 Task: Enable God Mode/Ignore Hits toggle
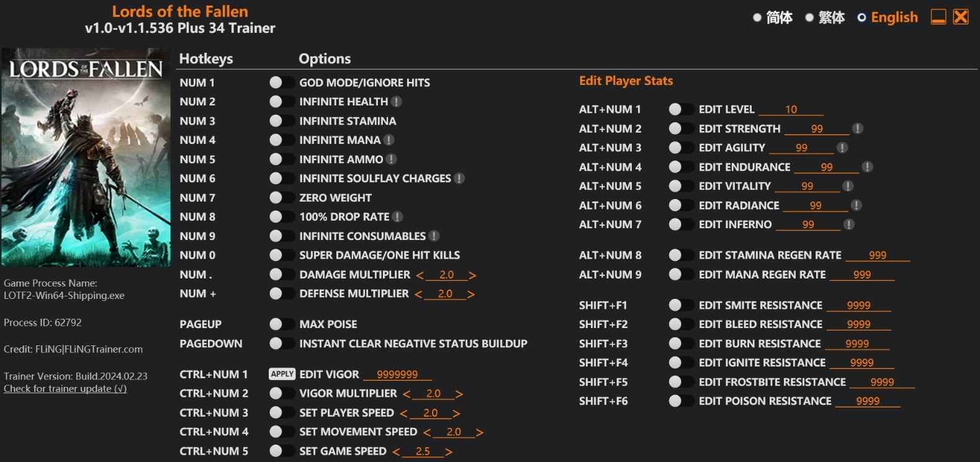(282, 82)
